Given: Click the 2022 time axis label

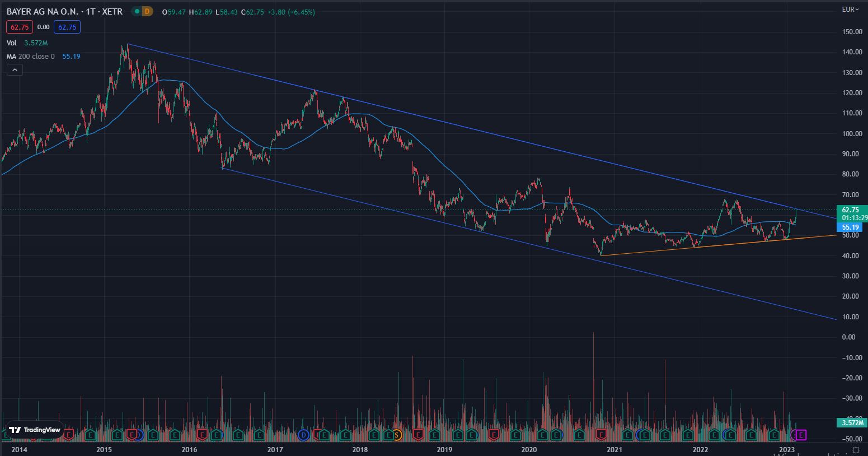Looking at the screenshot, I should point(701,449).
